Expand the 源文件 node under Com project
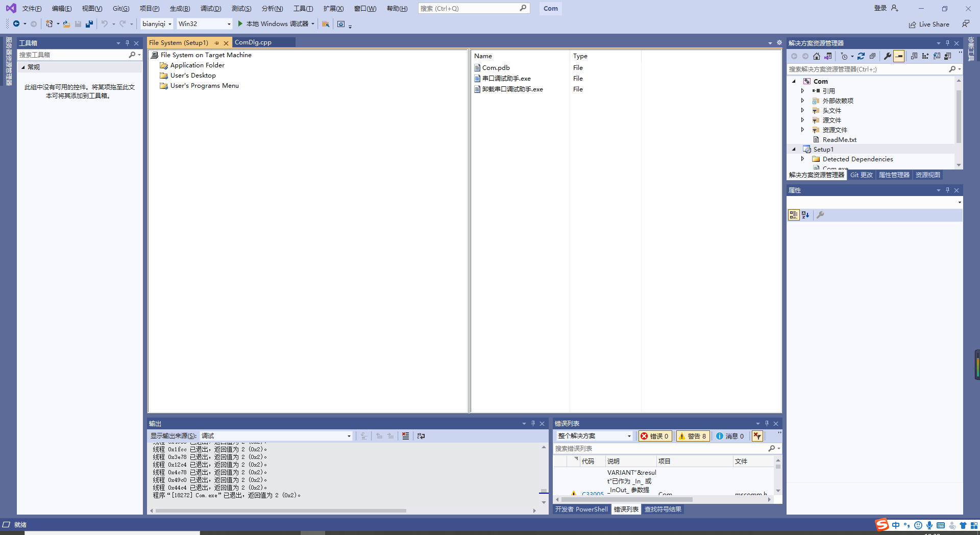This screenshot has height=535, width=980. [x=802, y=120]
